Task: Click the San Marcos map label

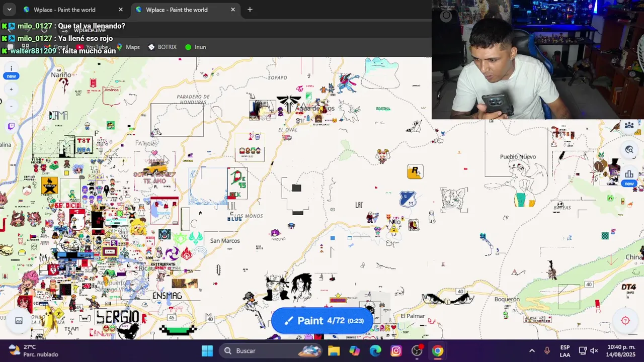Action: point(225,241)
